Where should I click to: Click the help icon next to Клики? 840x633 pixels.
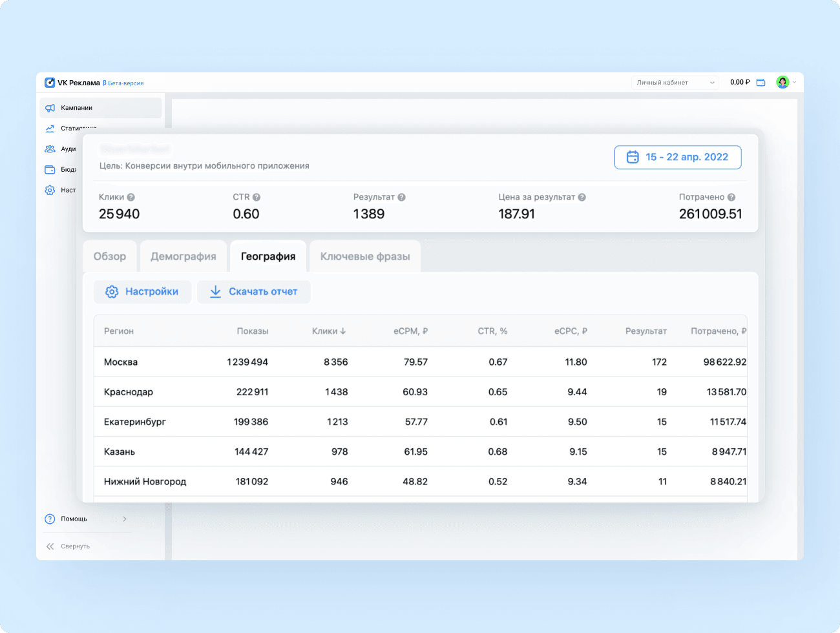click(131, 198)
